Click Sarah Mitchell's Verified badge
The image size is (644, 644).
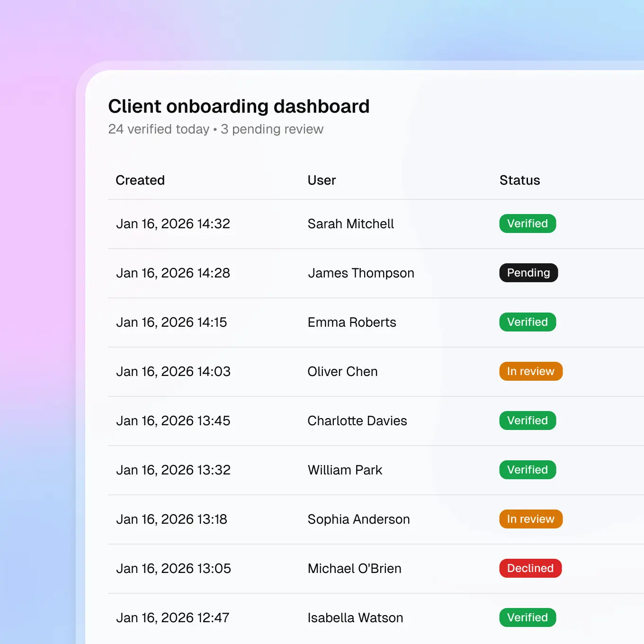click(x=528, y=224)
